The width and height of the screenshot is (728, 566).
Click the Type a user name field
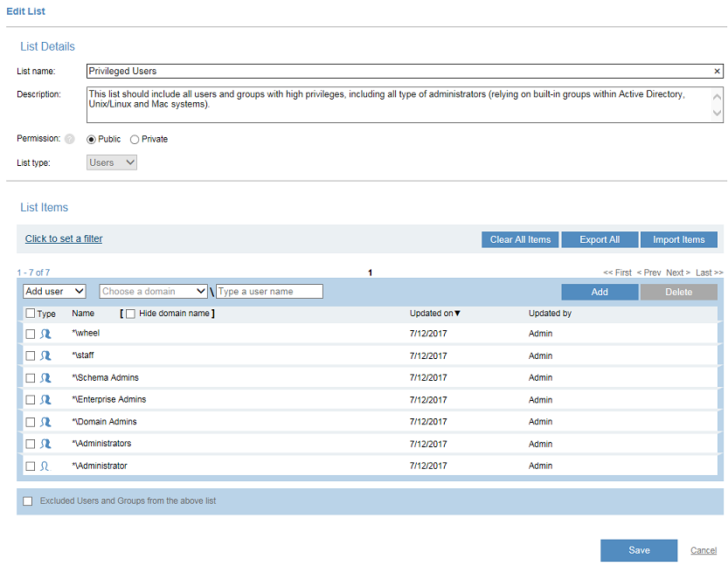[x=269, y=292]
